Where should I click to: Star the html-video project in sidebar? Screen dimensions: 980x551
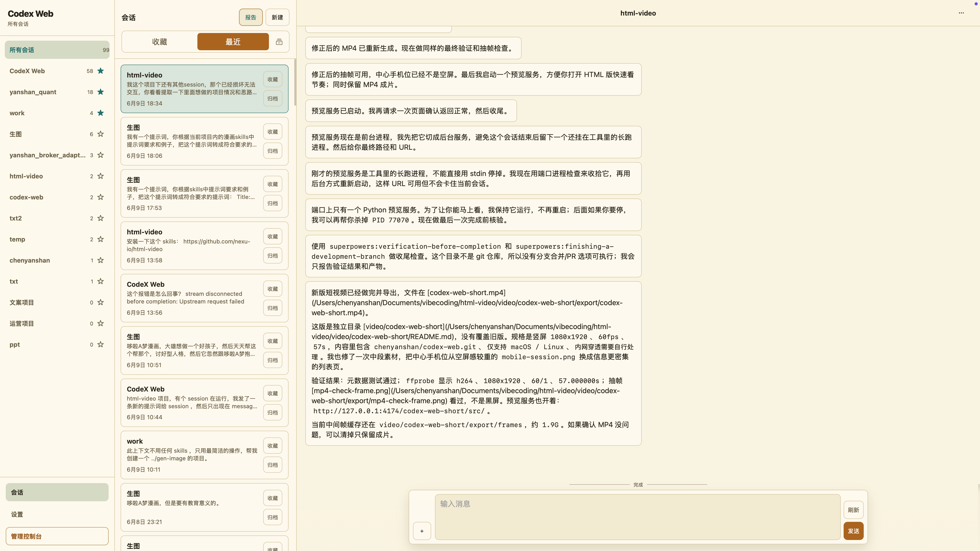[100, 176]
